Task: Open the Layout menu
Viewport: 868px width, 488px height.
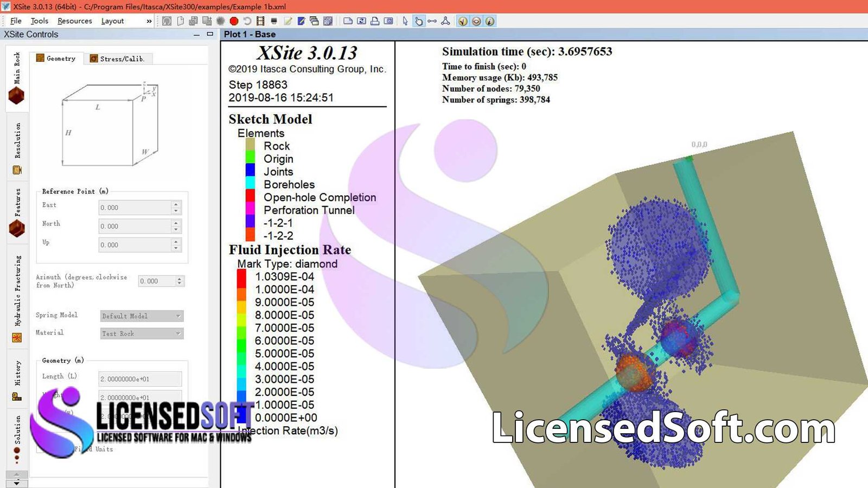Action: [x=113, y=21]
